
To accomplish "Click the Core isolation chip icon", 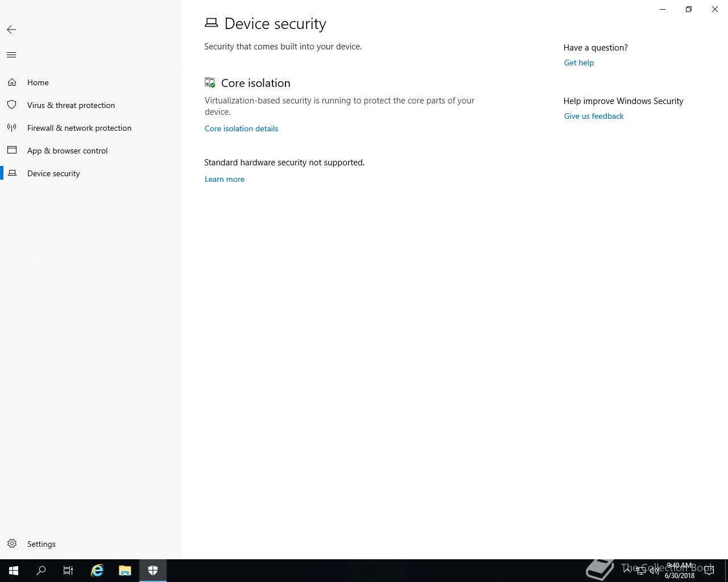I will pyautogui.click(x=210, y=83).
